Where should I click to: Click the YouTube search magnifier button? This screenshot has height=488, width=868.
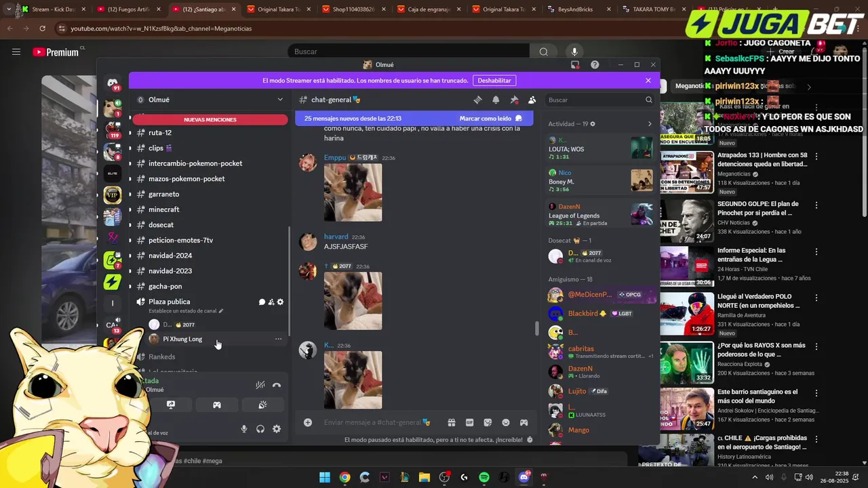(543, 52)
